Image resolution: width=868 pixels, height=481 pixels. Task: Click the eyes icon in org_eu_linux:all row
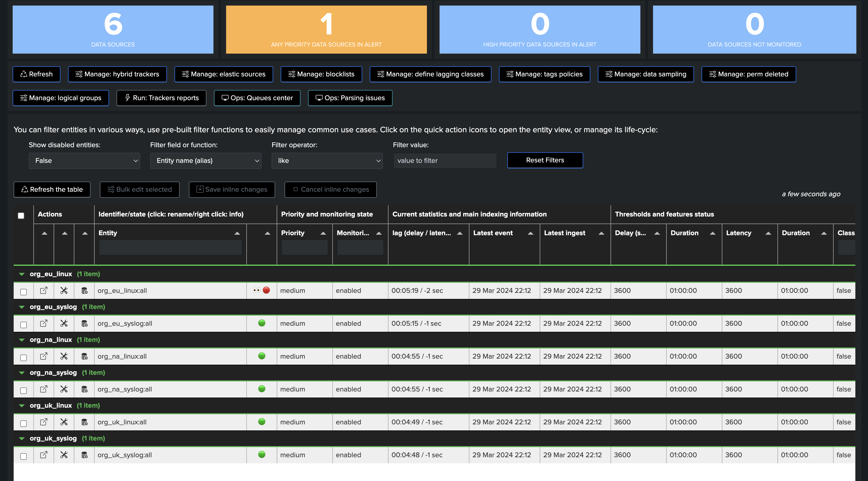(257, 290)
